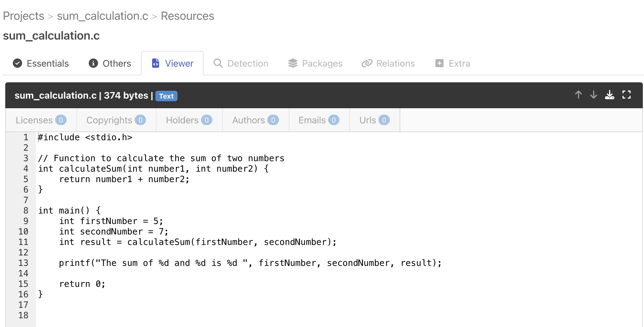Screen dimensions: 644x327
Task: Show the Urls filter tab
Action: point(375,120)
